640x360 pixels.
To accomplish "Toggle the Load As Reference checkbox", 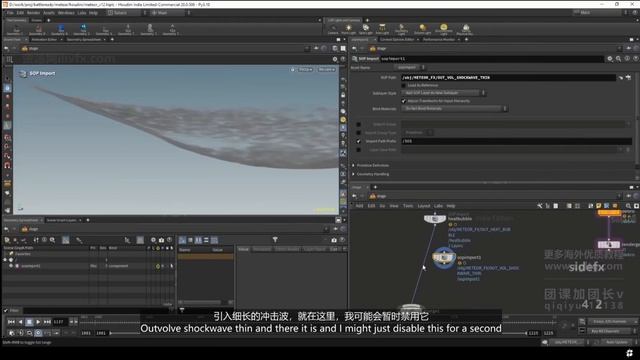I will coord(403,85).
